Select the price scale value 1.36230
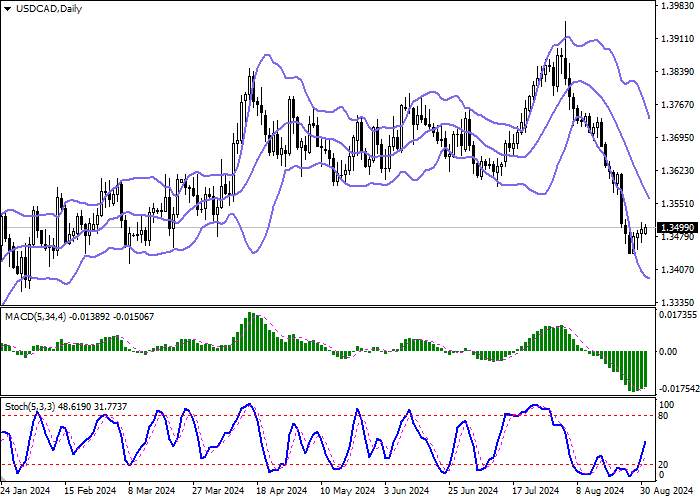Screen dimensions: 700x500 679,171
